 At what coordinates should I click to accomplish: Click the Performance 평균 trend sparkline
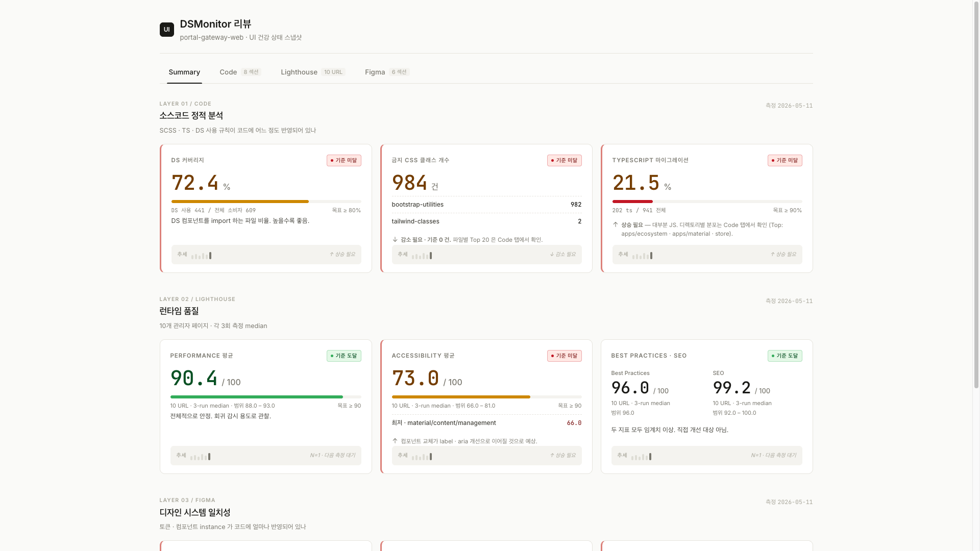200,456
